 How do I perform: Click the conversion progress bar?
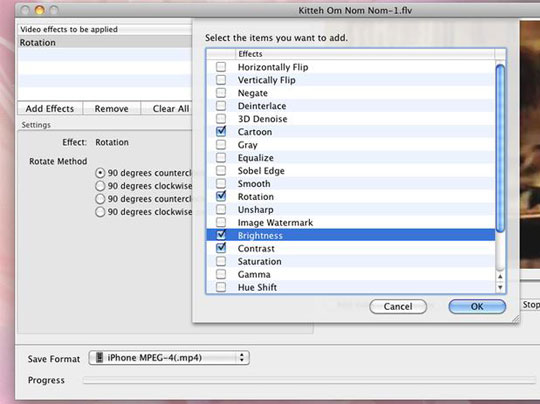(310, 380)
